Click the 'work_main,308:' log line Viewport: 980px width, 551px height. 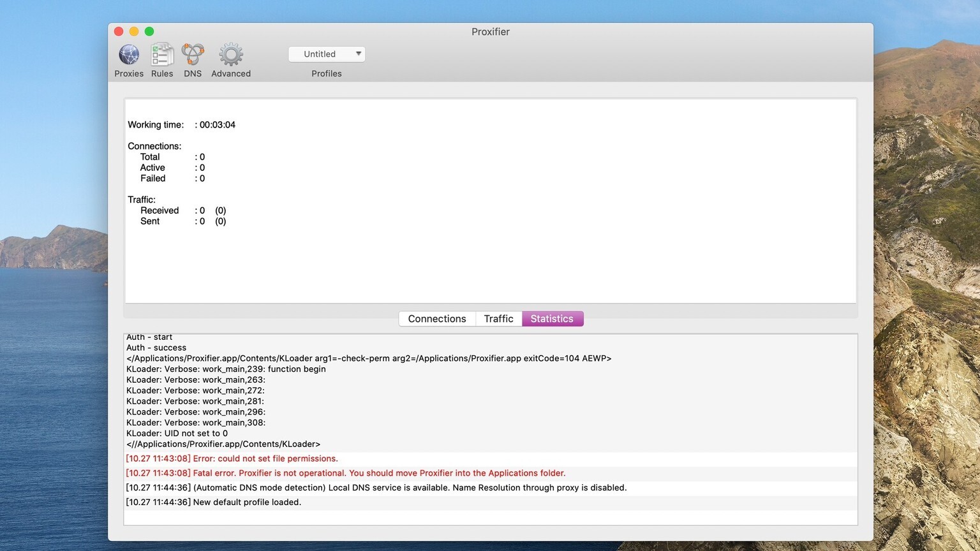(x=196, y=423)
